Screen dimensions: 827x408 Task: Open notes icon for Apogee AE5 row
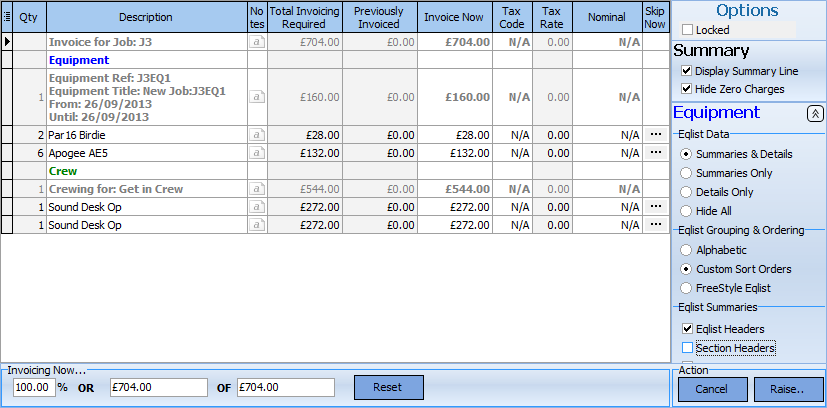256,152
